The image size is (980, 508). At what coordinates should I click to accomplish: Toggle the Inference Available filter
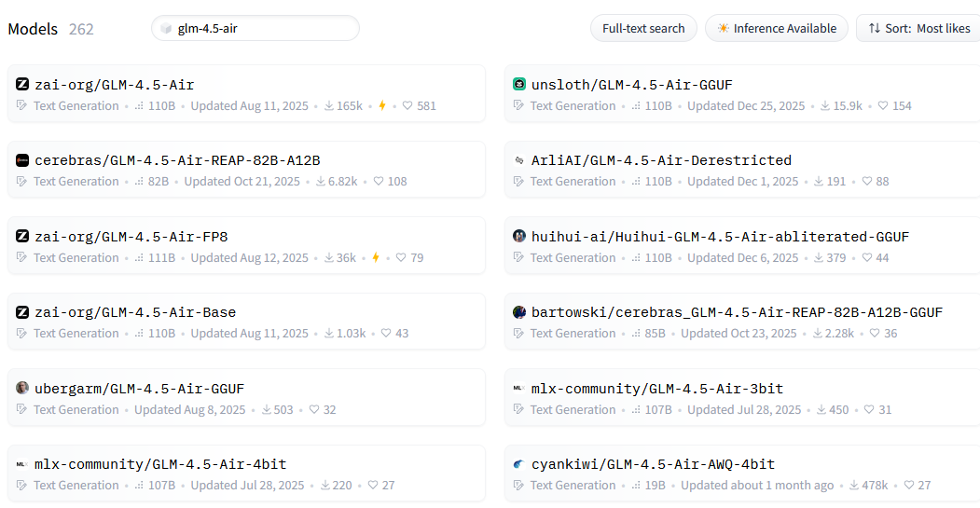[x=777, y=28]
